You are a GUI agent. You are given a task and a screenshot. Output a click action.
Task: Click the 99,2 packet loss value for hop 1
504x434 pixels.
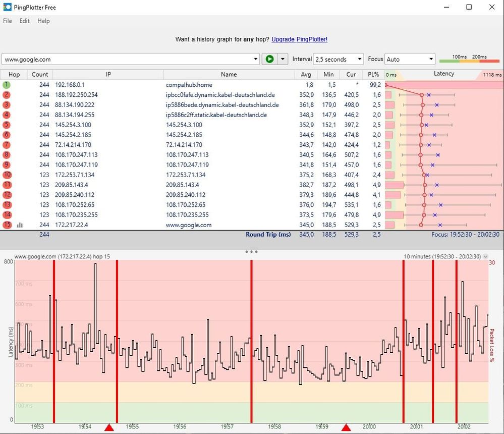[x=375, y=85]
